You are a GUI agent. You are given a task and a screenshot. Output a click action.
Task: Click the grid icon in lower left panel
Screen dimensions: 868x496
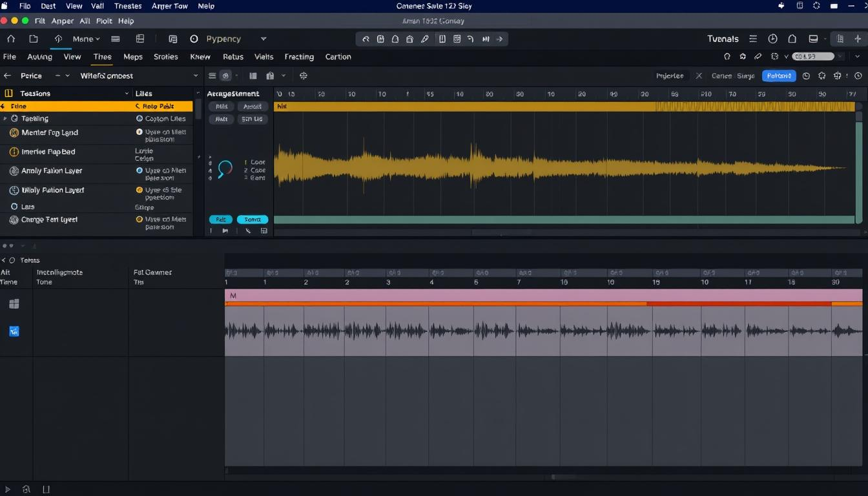point(14,304)
